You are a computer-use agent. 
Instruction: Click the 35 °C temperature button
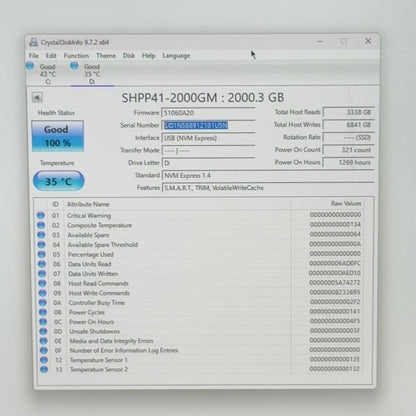(59, 181)
